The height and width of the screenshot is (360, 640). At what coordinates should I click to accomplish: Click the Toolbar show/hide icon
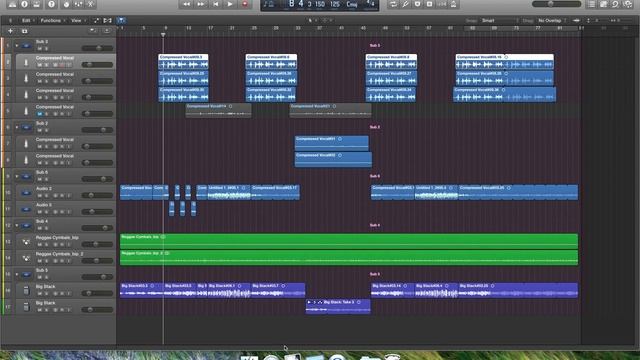pos(37,4)
